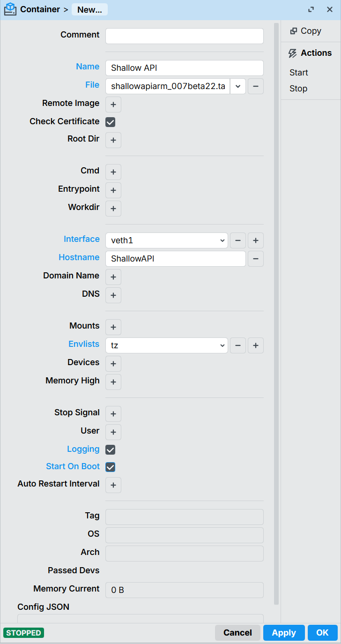The height and width of the screenshot is (644, 341).
Task: Choose Stop from the Actions menu
Action: coord(298,89)
